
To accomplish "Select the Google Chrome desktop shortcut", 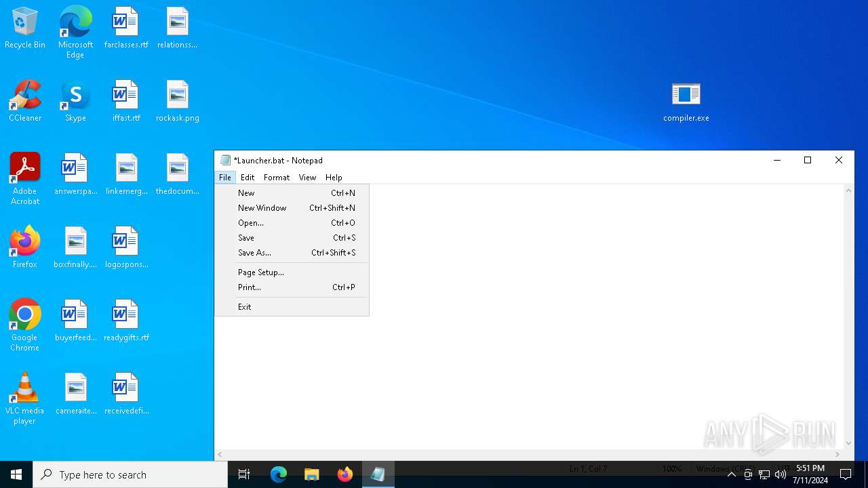I will (25, 325).
